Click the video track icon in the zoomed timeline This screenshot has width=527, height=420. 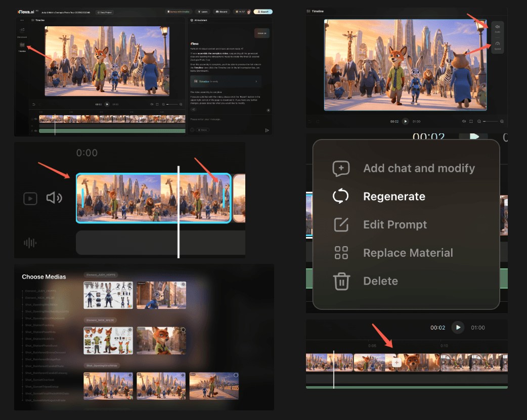pos(30,199)
